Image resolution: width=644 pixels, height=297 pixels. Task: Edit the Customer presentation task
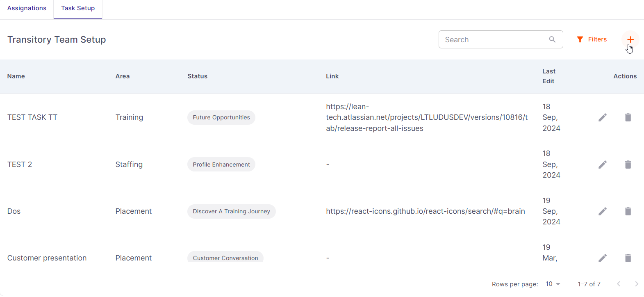602,258
